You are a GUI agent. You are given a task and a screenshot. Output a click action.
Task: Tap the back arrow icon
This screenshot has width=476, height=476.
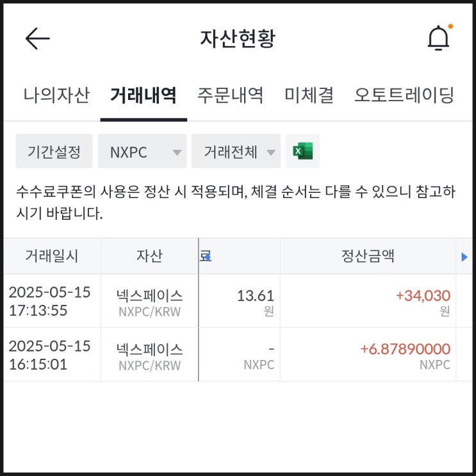37,38
